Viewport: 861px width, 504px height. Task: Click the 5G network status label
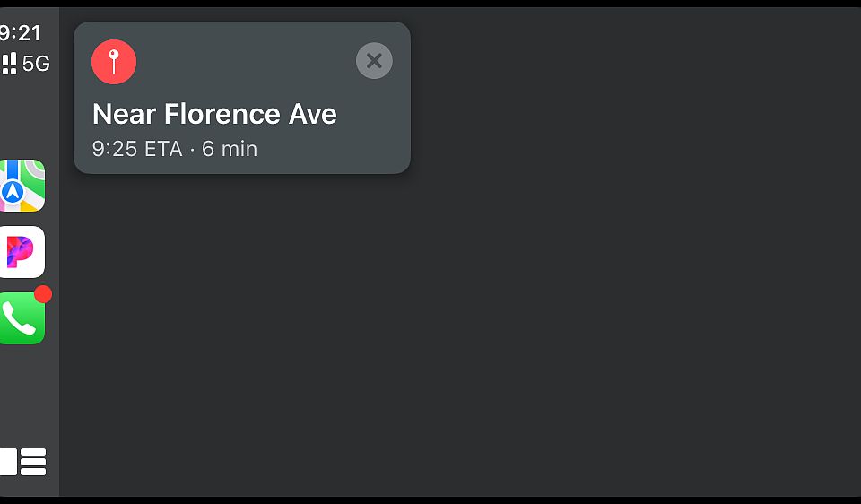36,64
